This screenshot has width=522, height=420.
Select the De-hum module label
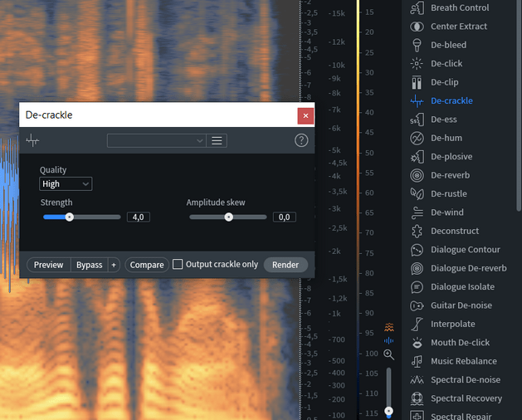(x=446, y=139)
